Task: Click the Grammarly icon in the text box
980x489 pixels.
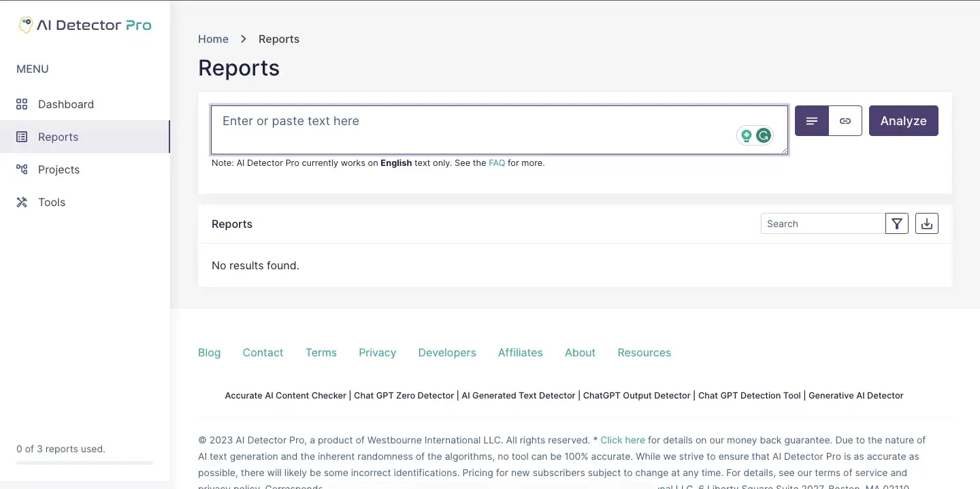Action: [x=764, y=136]
